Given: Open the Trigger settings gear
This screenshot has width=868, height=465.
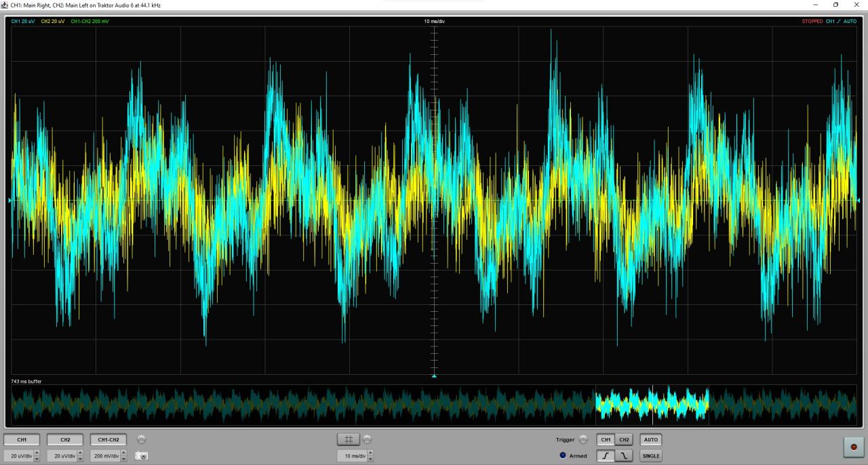Looking at the screenshot, I should [x=583, y=439].
